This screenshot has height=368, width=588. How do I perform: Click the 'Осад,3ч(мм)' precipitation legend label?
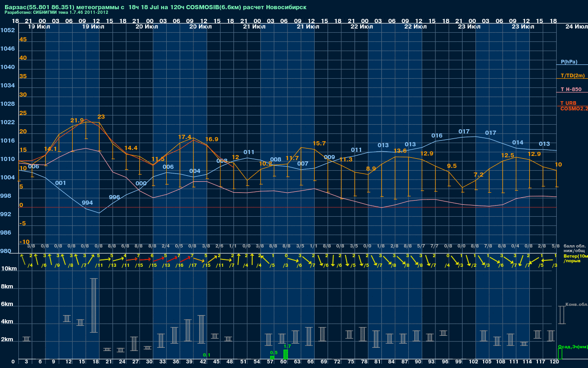(573, 346)
